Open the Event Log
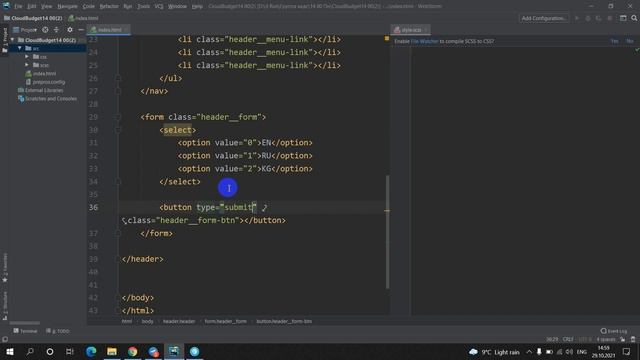Image resolution: width=640 pixels, height=360 pixels. pyautogui.click(x=614, y=331)
